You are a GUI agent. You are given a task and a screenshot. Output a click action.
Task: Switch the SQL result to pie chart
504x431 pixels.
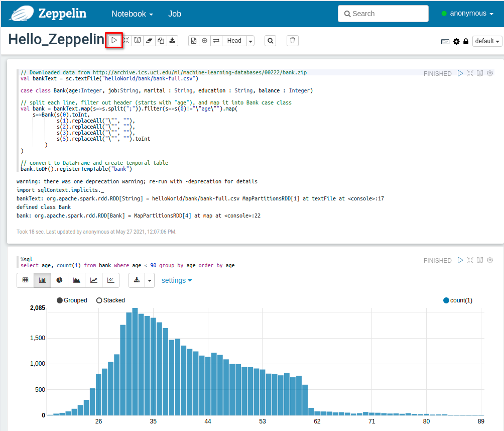[59, 280]
